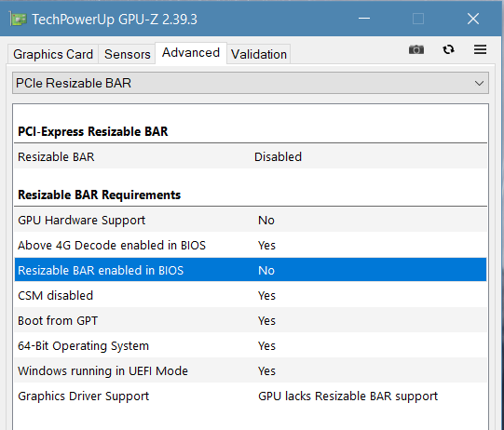Image resolution: width=504 pixels, height=430 pixels.
Task: Go to the Validation tab
Action: pos(259,54)
